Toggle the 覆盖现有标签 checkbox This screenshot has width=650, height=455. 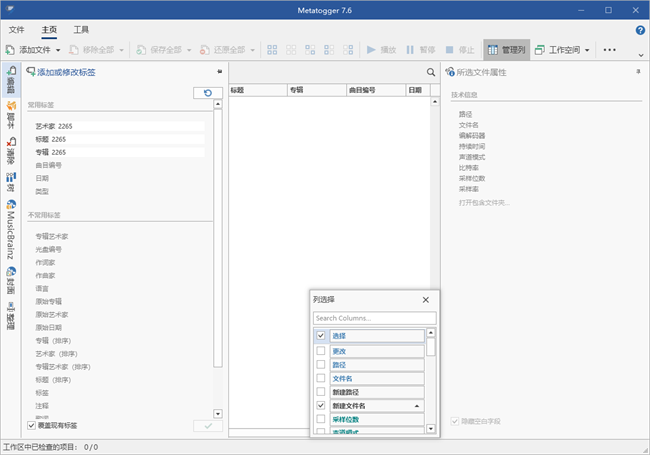31,425
